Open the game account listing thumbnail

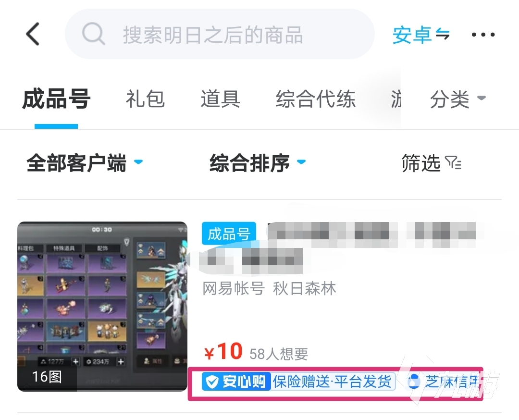(102, 307)
